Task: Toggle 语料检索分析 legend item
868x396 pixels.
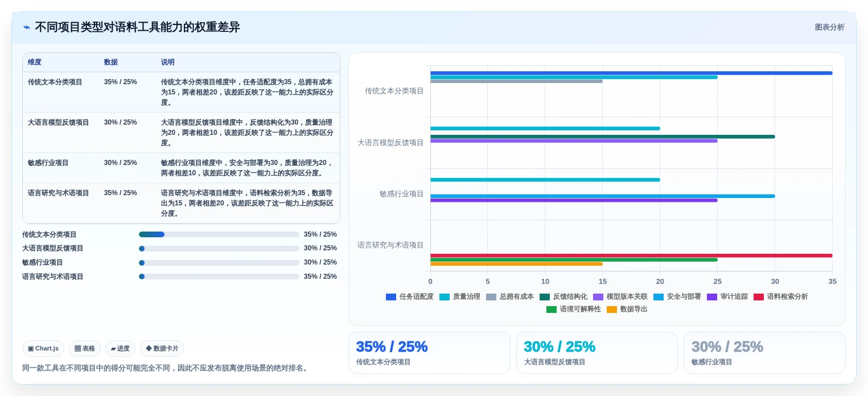Action: [x=781, y=296]
